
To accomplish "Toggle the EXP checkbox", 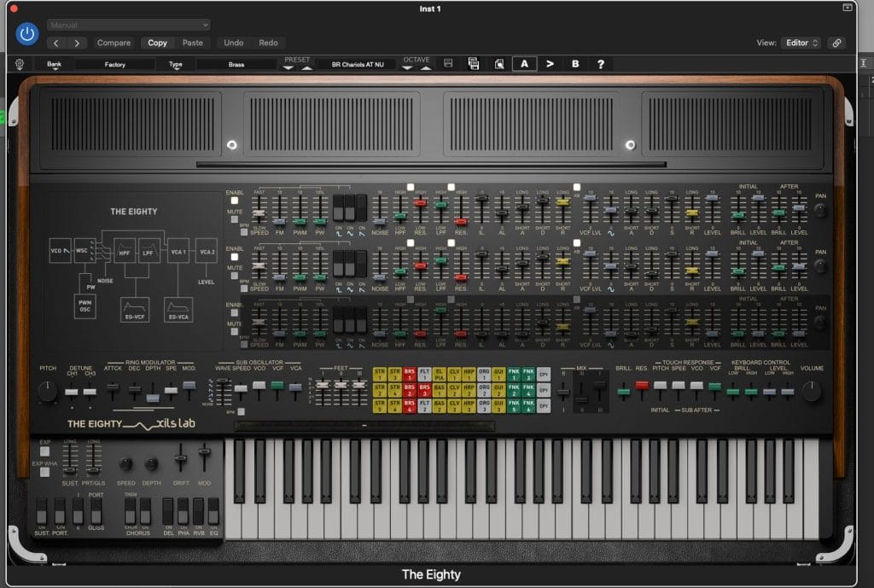I will click(x=45, y=450).
